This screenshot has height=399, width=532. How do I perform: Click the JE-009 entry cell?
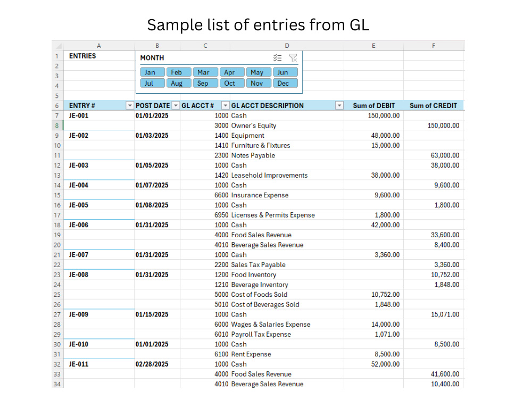click(99, 314)
